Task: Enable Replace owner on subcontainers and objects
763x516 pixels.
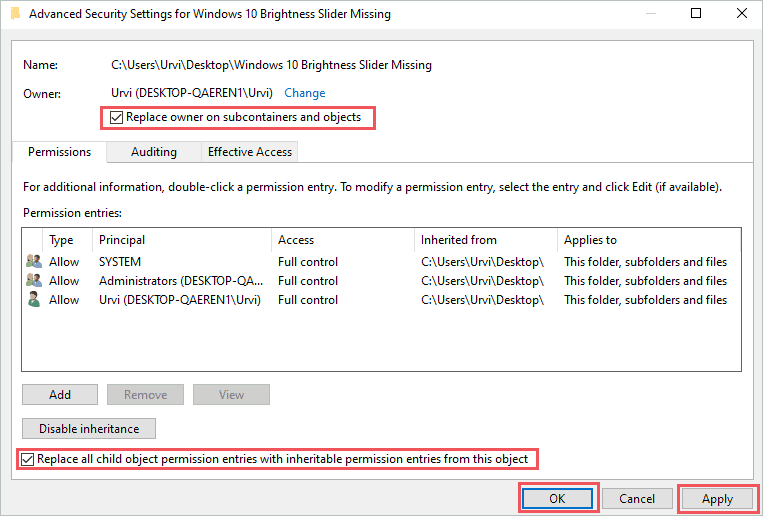Action: point(117,118)
